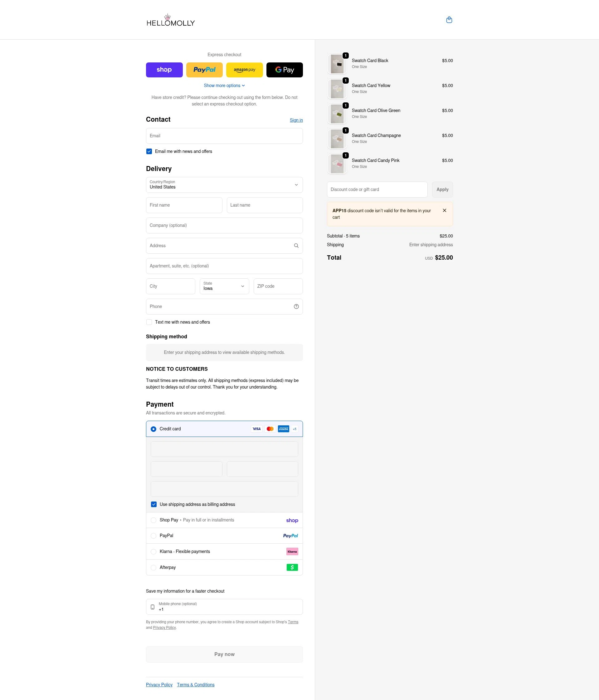
Task: Click the +5 more card brands badge
Action: 295,429
